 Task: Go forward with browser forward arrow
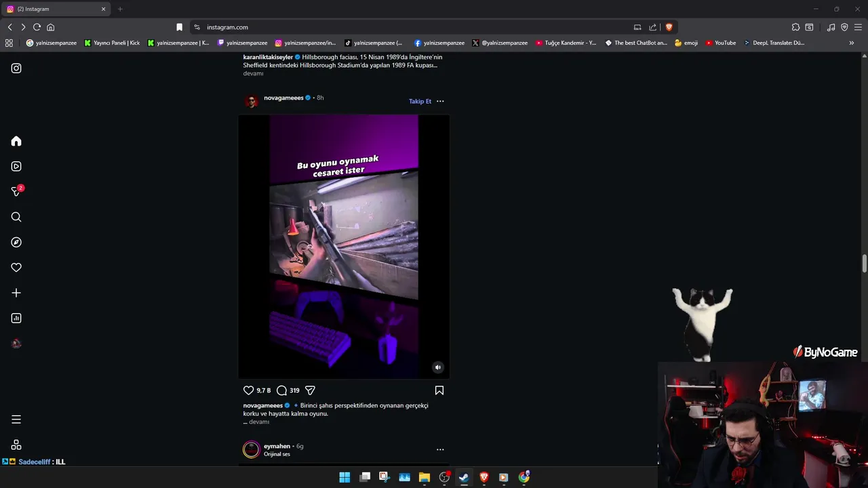pos(23,27)
